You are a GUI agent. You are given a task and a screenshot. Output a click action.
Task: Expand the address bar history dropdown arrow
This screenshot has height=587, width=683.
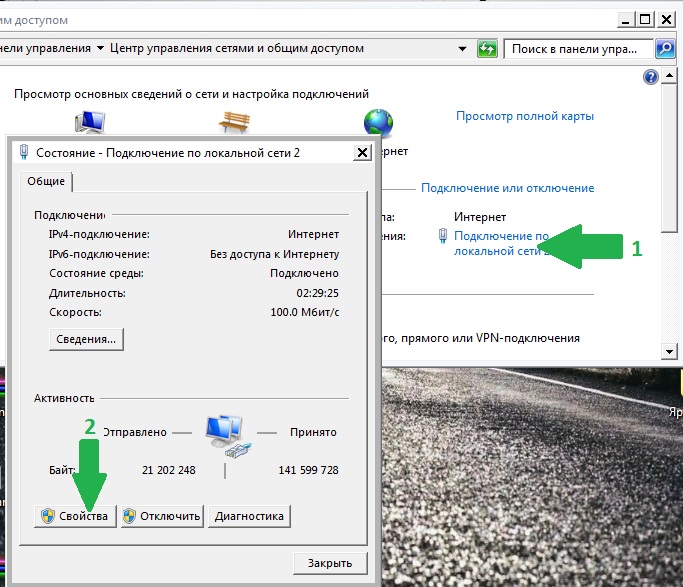pos(463,49)
